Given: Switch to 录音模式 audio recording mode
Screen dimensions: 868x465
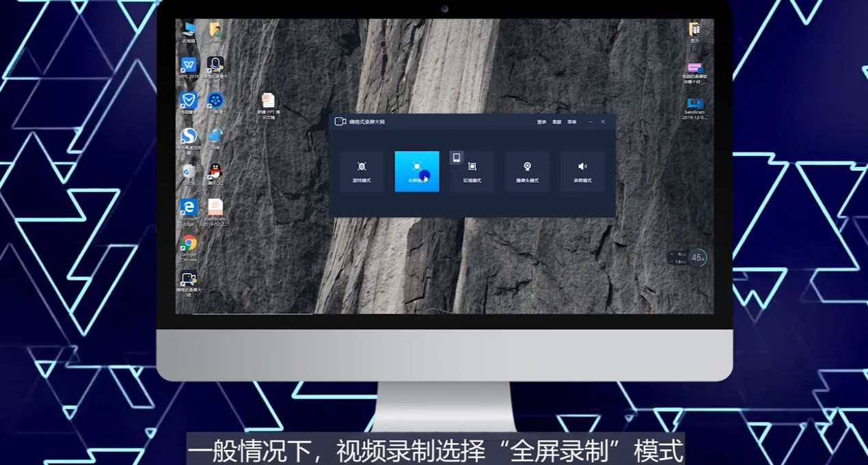Looking at the screenshot, I should point(582,170).
